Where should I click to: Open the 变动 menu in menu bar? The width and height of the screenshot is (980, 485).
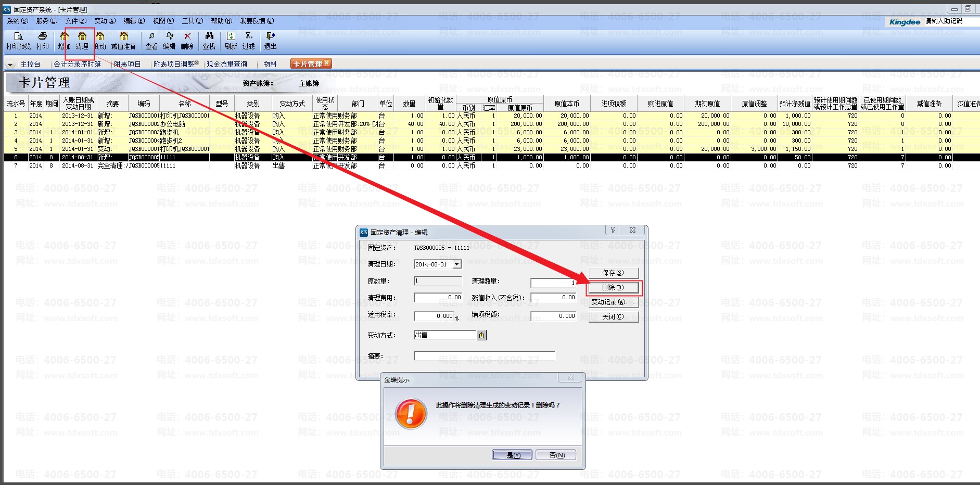[x=104, y=21]
